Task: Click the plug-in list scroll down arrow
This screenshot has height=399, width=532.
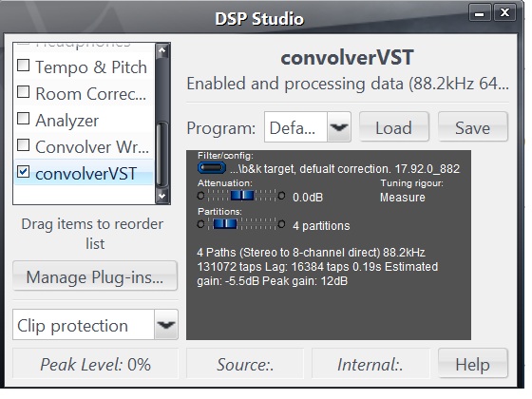Action: [x=162, y=196]
